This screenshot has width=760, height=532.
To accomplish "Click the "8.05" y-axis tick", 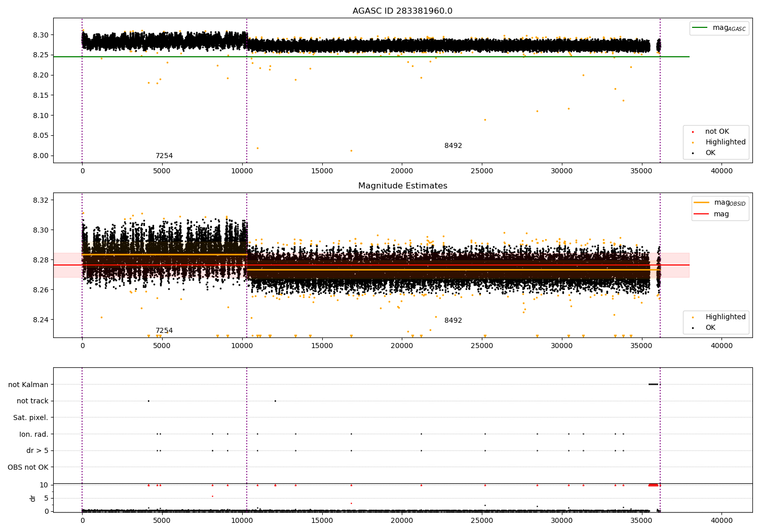I will click(x=41, y=136).
